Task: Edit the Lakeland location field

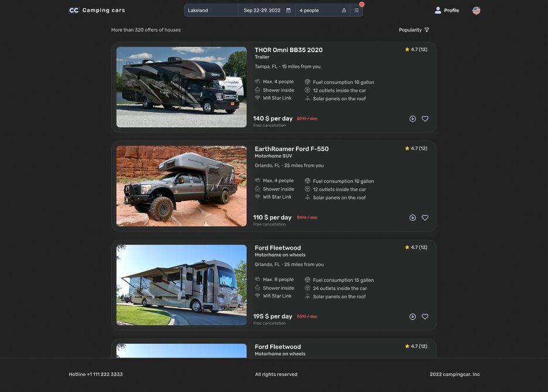Action: (211, 11)
